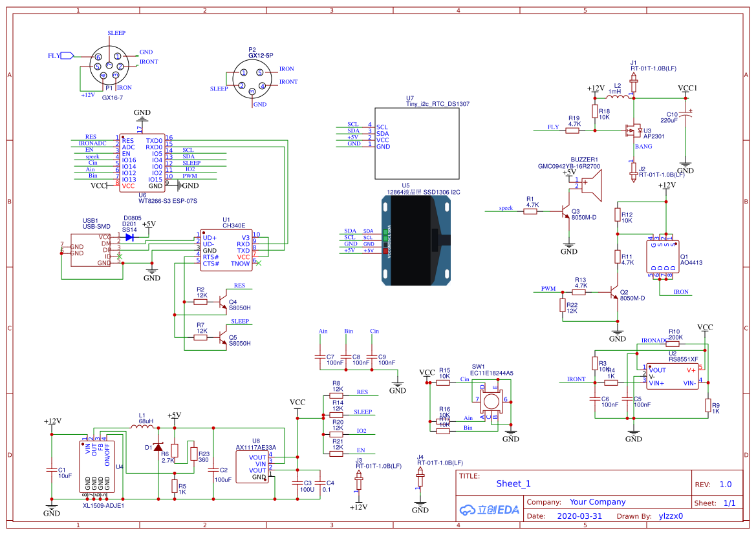Click the Cin label above C9
This screenshot has height=535, width=756.
point(374,331)
